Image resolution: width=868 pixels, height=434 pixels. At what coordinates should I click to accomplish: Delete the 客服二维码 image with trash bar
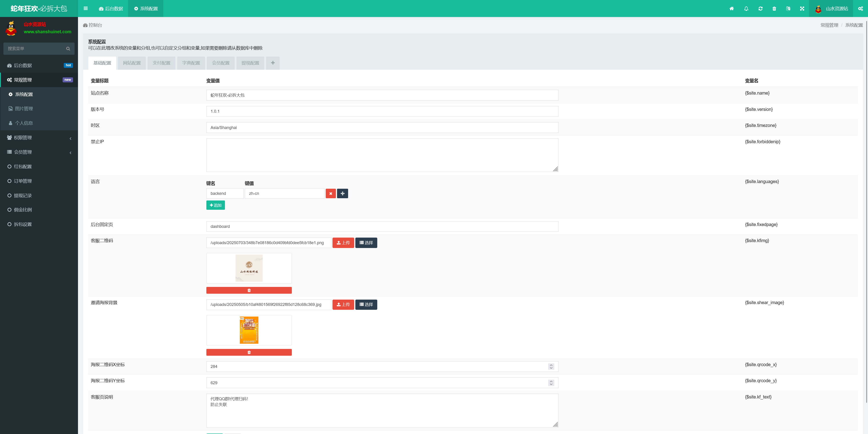[249, 290]
